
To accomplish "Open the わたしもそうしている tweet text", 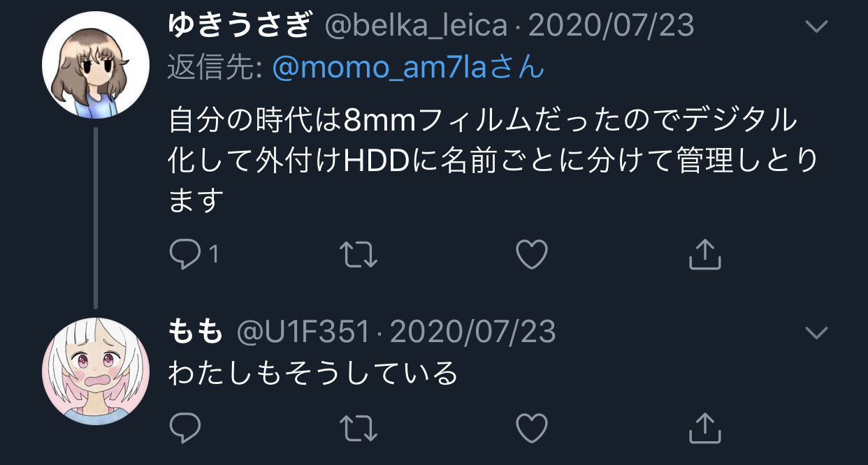I will [x=313, y=374].
